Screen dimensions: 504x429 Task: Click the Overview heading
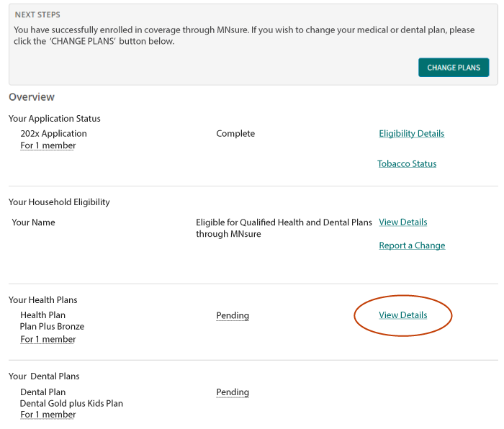[32, 97]
